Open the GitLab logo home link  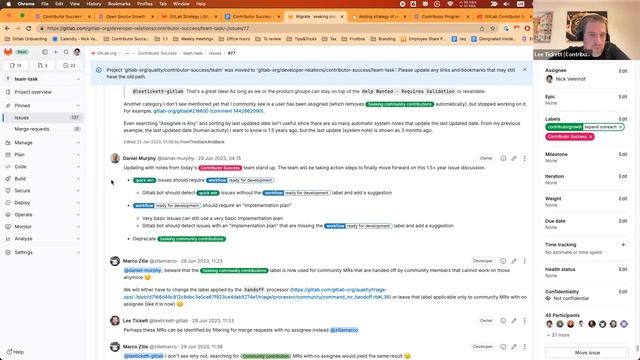[x=8, y=52]
